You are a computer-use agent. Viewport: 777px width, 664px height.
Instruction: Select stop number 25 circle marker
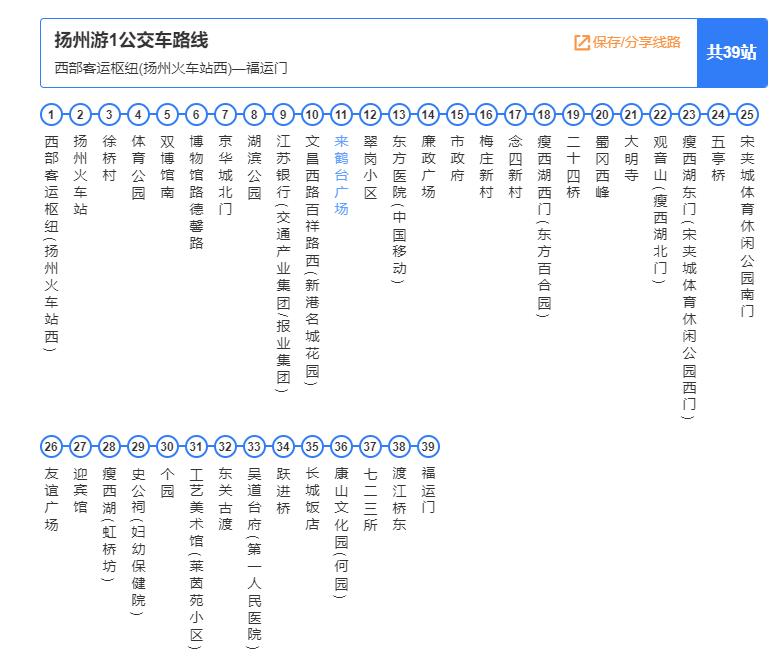pyautogui.click(x=747, y=115)
